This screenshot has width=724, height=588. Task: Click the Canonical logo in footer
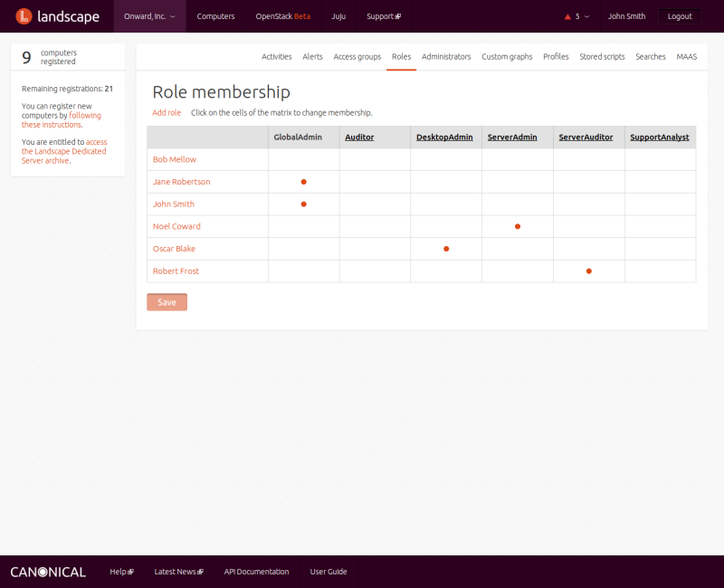point(48,572)
